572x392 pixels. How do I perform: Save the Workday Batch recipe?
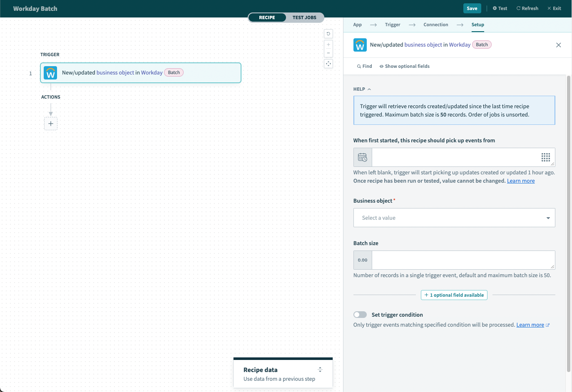(x=472, y=8)
